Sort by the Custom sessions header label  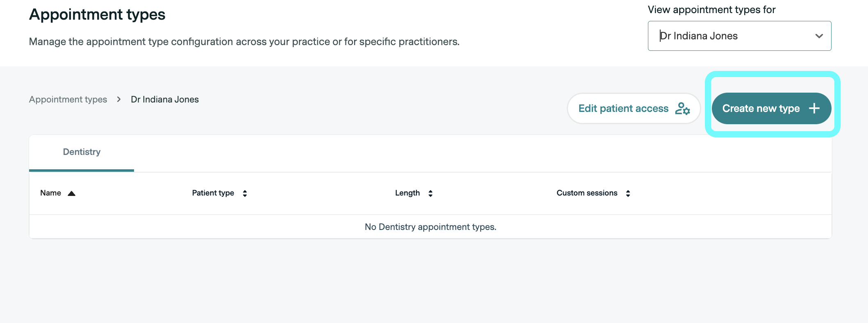coord(586,193)
